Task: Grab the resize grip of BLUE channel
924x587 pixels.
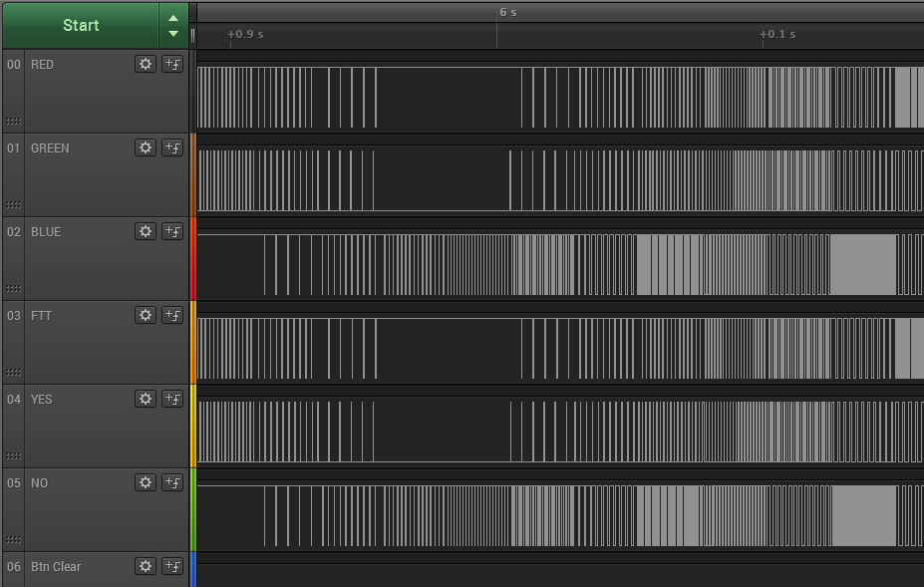Action: pos(14,289)
